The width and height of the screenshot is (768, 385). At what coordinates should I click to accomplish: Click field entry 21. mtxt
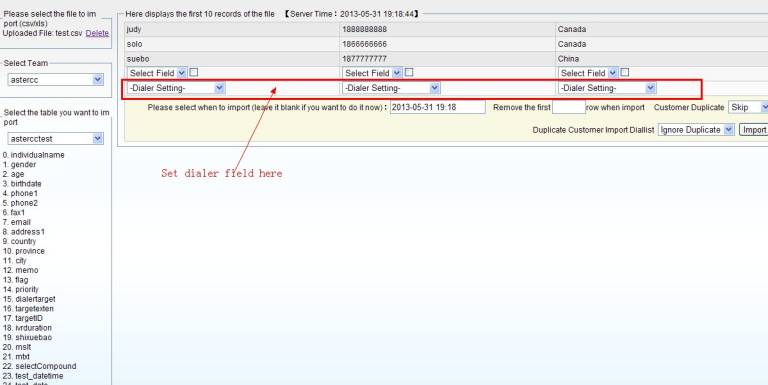(16, 357)
